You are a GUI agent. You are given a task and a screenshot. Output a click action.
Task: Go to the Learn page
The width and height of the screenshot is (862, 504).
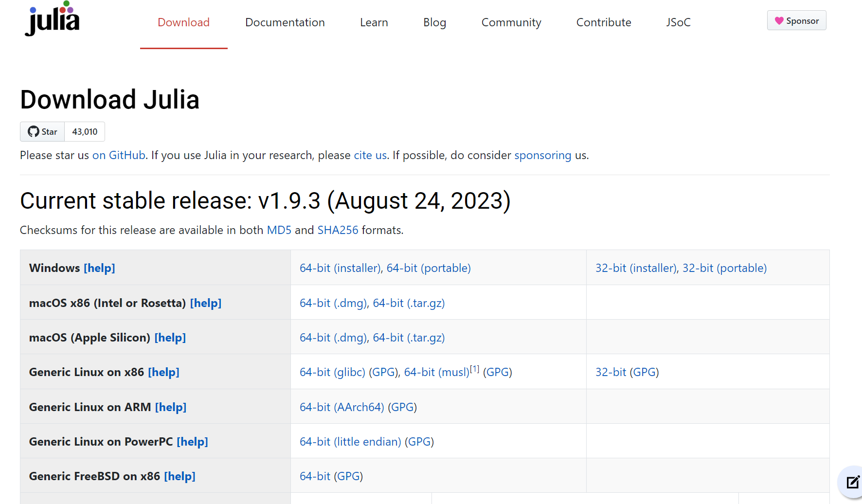coord(374,22)
